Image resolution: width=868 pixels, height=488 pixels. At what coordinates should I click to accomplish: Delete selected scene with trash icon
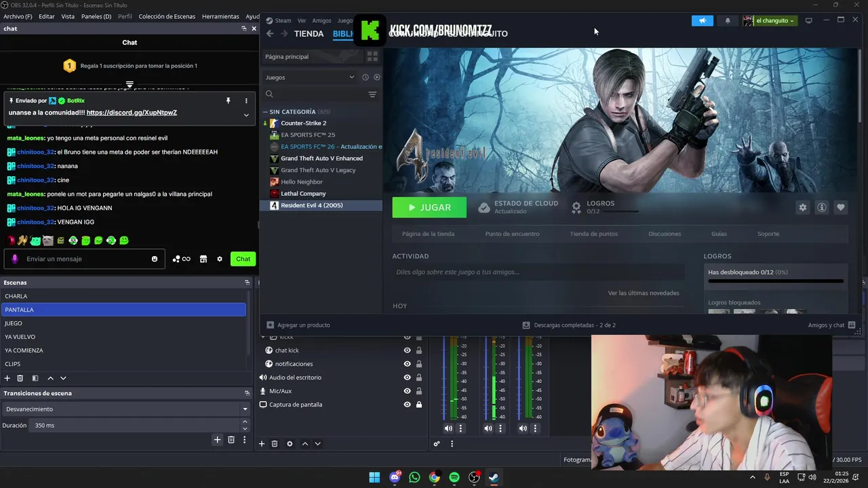tap(20, 378)
